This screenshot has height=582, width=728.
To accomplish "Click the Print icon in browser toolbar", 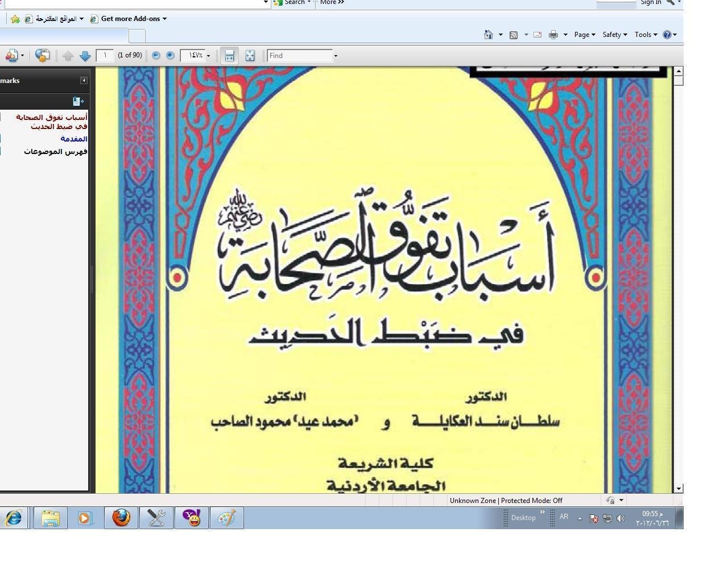I will [552, 34].
